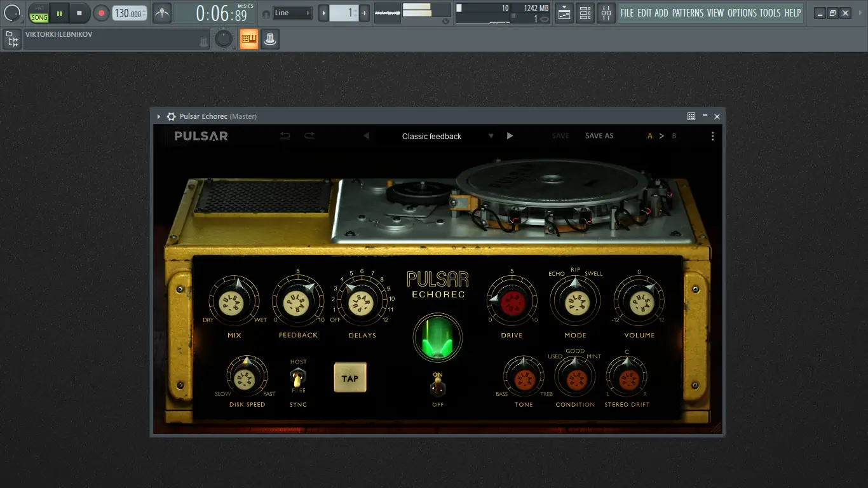The image size is (868, 488).
Task: Open the ADD menu
Action: coord(661,13)
